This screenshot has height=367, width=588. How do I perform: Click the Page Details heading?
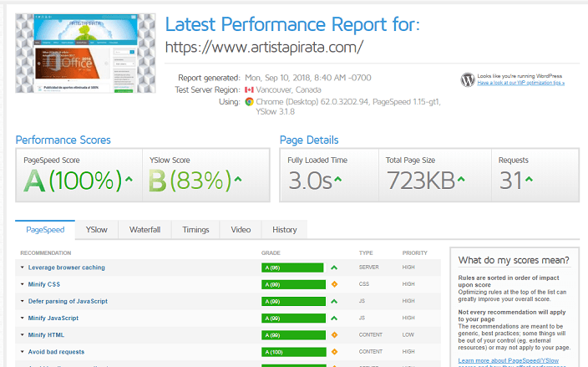pos(309,140)
